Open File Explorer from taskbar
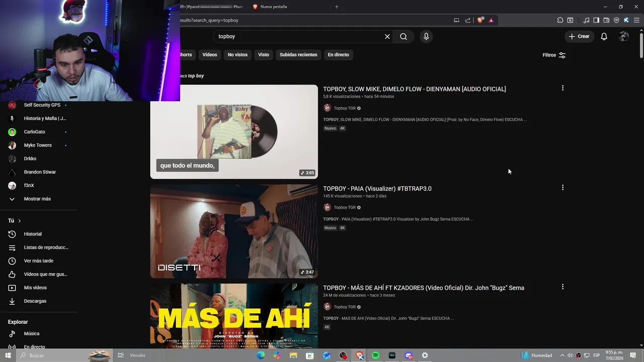644x362 pixels. (293, 355)
